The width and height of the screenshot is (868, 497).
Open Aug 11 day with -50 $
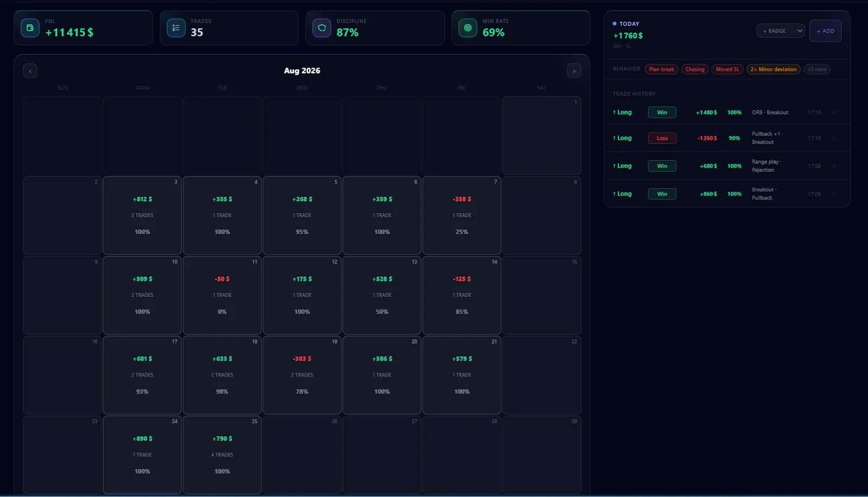point(222,295)
